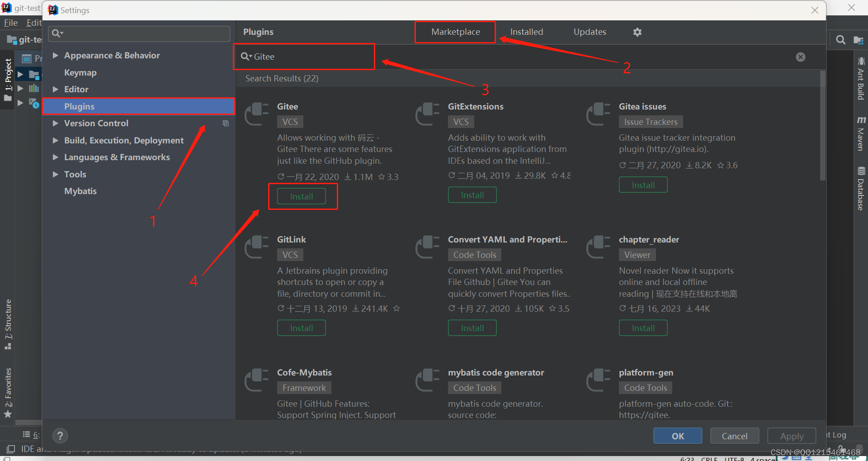This screenshot has height=461, width=868.
Task: Click the settings search magnifier icon
Action: tap(57, 33)
